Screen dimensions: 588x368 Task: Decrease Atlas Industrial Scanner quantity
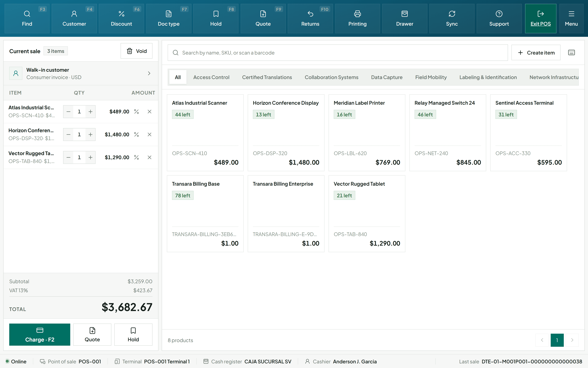[x=68, y=111]
